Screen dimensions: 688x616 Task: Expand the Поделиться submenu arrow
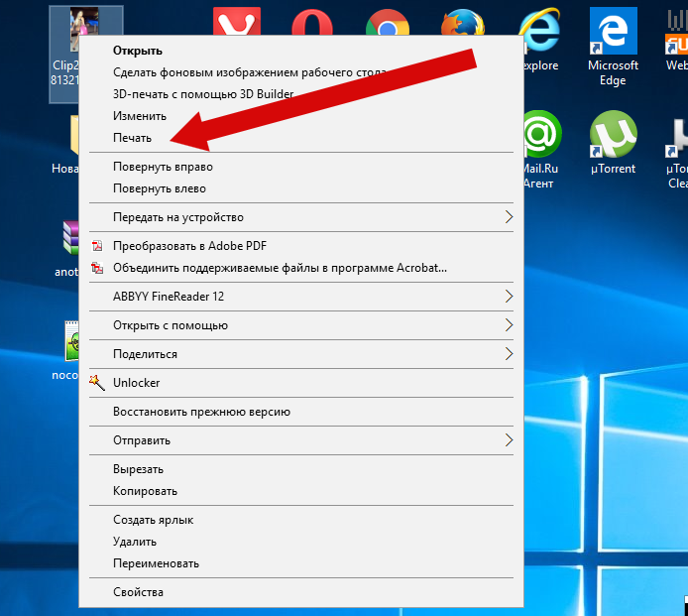[x=509, y=354]
